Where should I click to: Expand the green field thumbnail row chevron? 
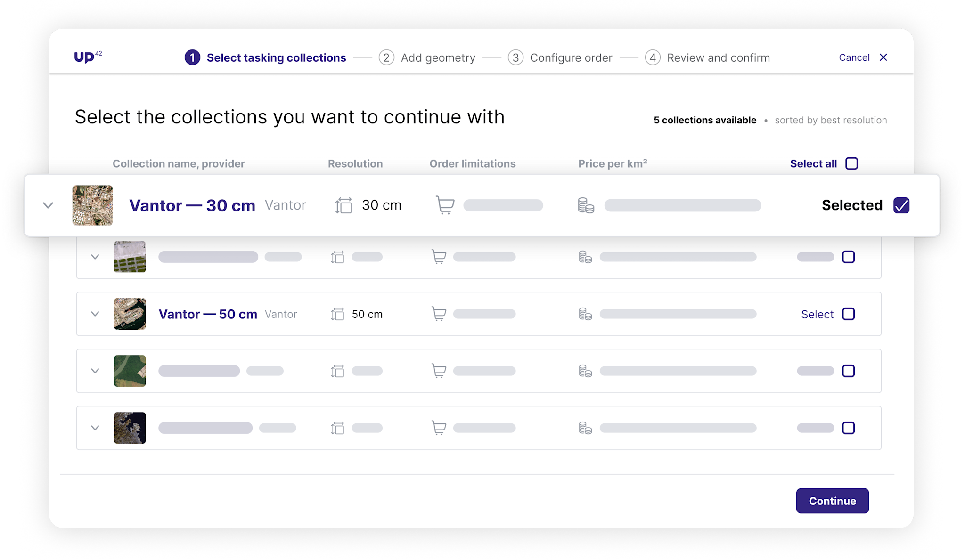pyautogui.click(x=95, y=371)
